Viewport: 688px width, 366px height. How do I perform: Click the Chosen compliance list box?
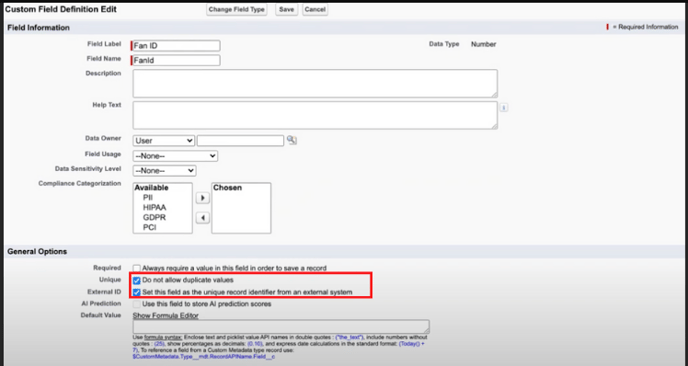(x=241, y=208)
